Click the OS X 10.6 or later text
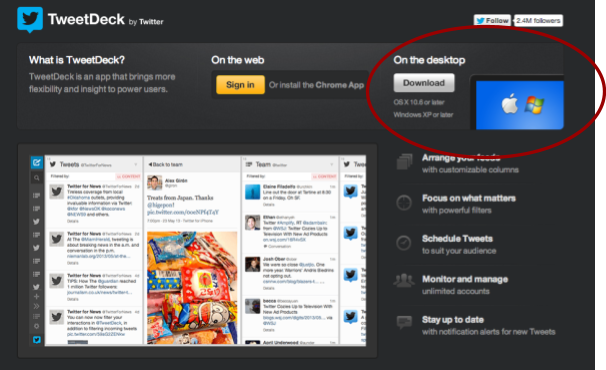Viewport: 606px width, 370px height. (419, 102)
